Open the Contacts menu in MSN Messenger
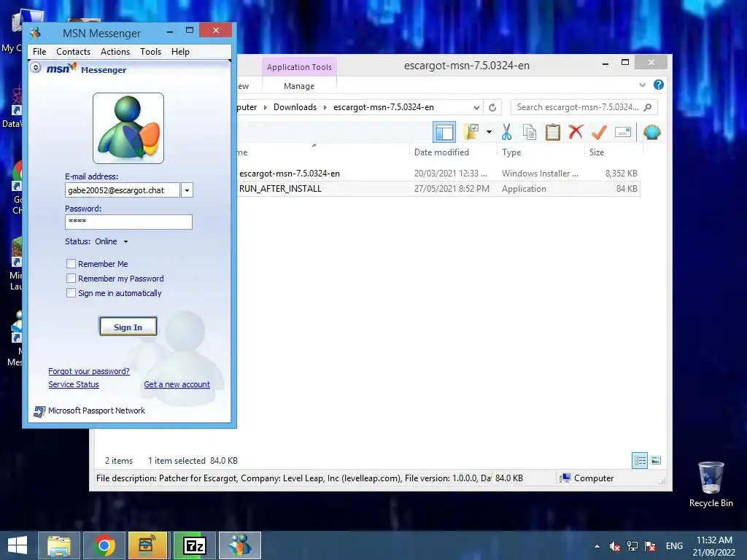 point(73,52)
